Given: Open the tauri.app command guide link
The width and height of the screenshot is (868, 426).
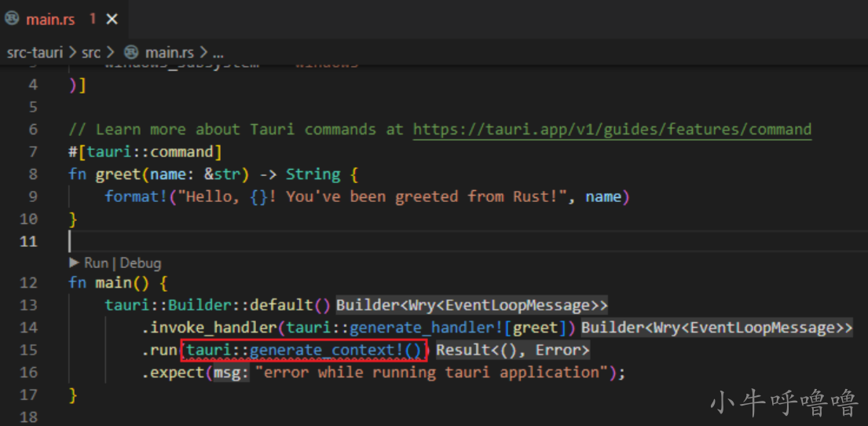Looking at the screenshot, I should coord(612,130).
